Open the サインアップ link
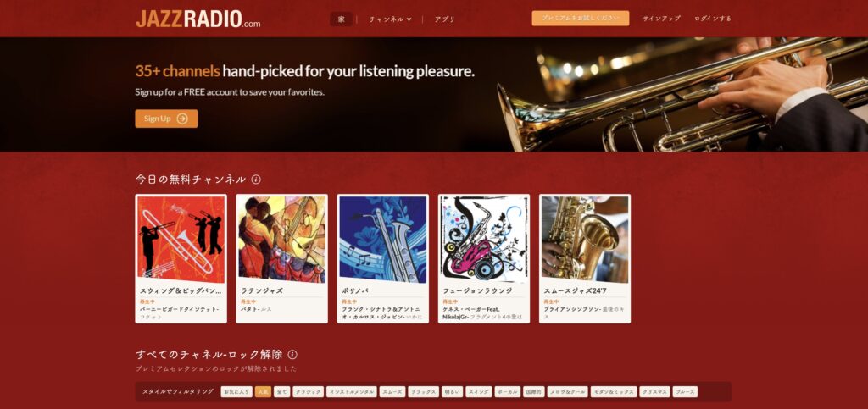Viewport: 868px width, 409px height. [x=661, y=19]
